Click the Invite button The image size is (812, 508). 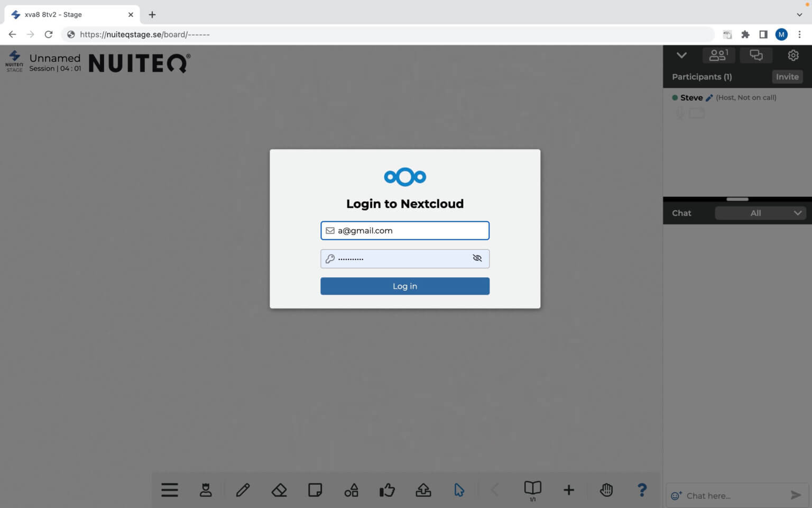click(787, 77)
